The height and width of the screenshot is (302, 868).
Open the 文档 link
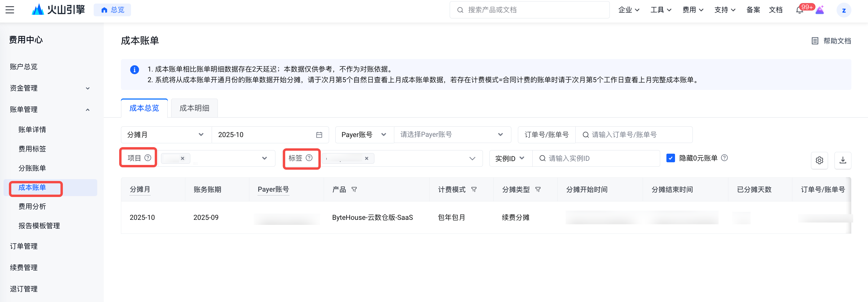776,10
